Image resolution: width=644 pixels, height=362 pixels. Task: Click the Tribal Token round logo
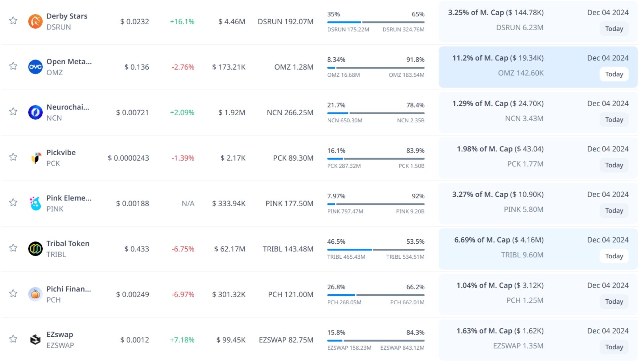point(35,249)
